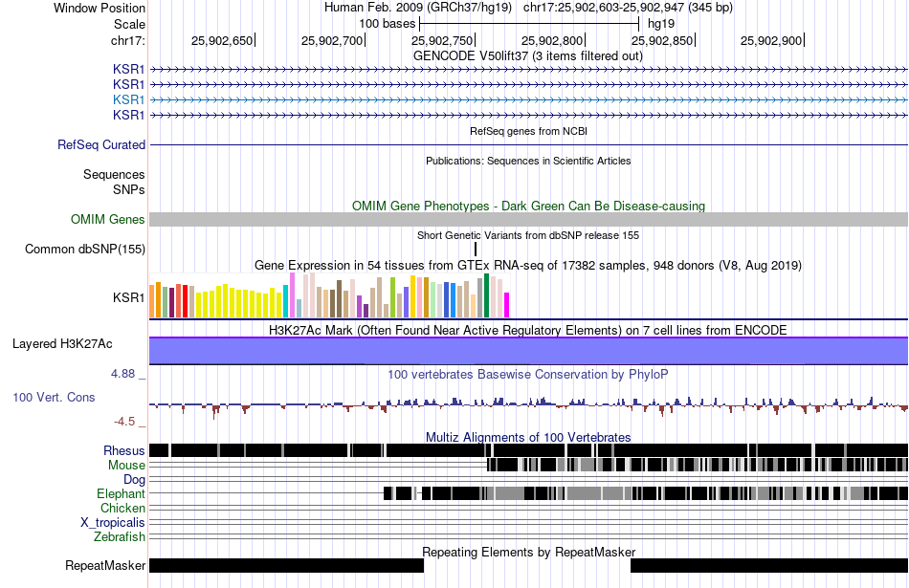Click the GTEx Gene Expression track title
The height and width of the screenshot is (588, 909).
coord(528,266)
